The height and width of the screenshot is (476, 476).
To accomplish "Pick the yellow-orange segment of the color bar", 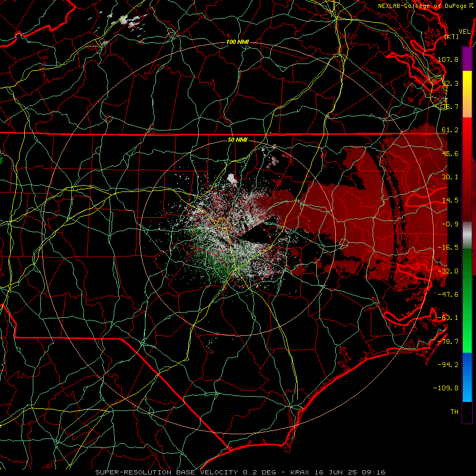I will (x=467, y=94).
